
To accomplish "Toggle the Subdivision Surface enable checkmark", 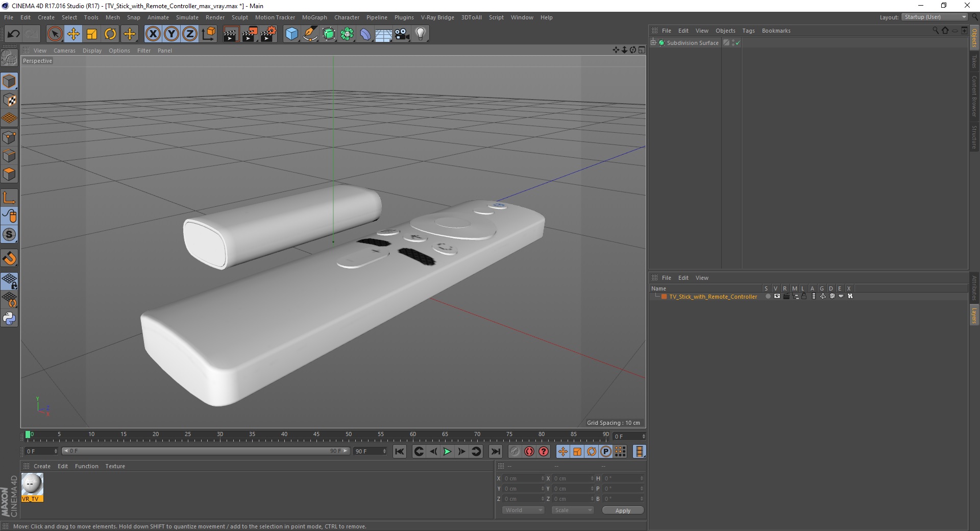I will [x=738, y=43].
